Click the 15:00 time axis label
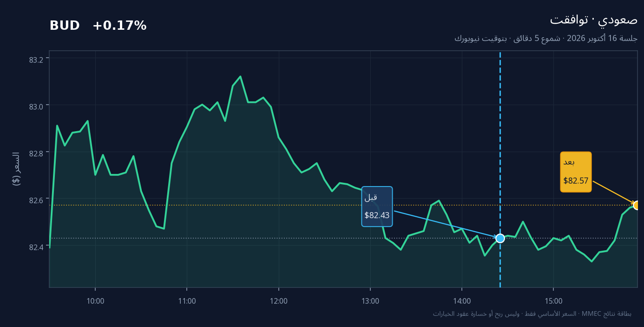The height and width of the screenshot is (327, 644). point(553,301)
